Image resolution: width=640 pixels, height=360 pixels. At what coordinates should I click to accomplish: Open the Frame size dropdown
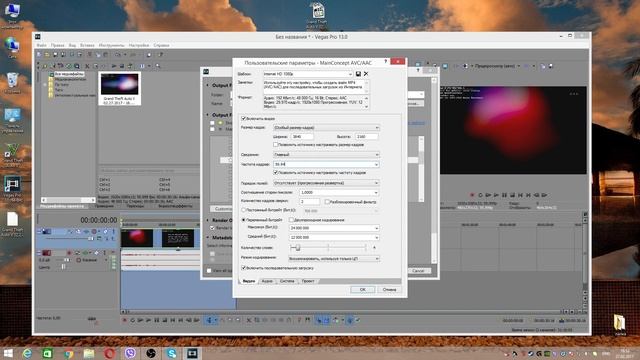[x=326, y=128]
